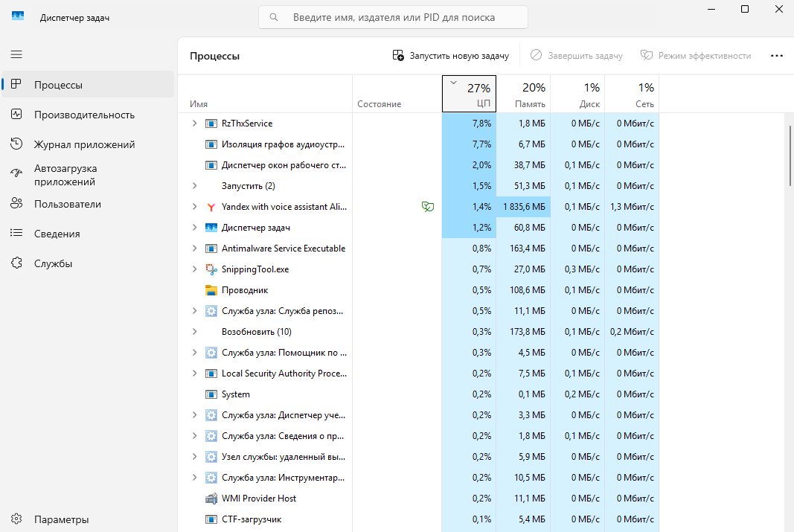Click the vertical scrollbar of the process list

790,156
